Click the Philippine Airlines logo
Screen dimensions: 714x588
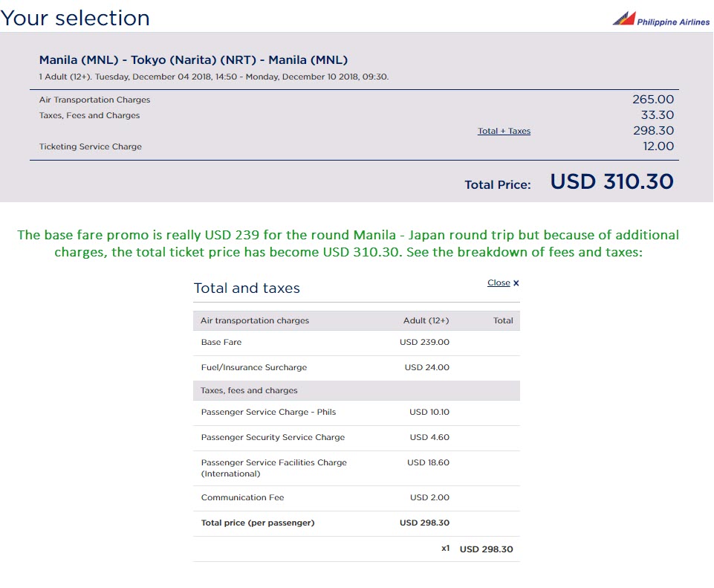(x=661, y=19)
